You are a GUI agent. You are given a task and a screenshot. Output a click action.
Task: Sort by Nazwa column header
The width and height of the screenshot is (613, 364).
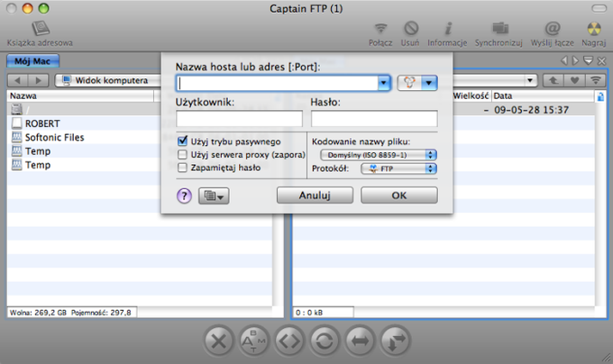click(80, 96)
